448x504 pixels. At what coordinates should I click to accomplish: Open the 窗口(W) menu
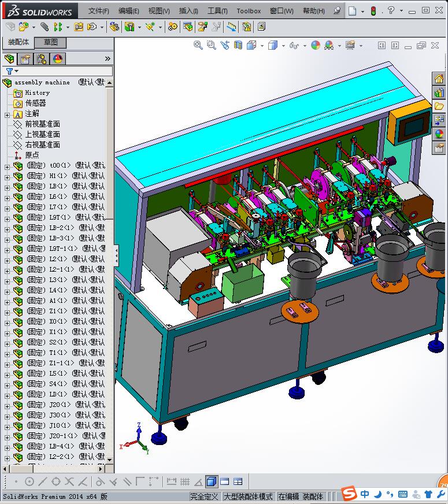pos(282,11)
